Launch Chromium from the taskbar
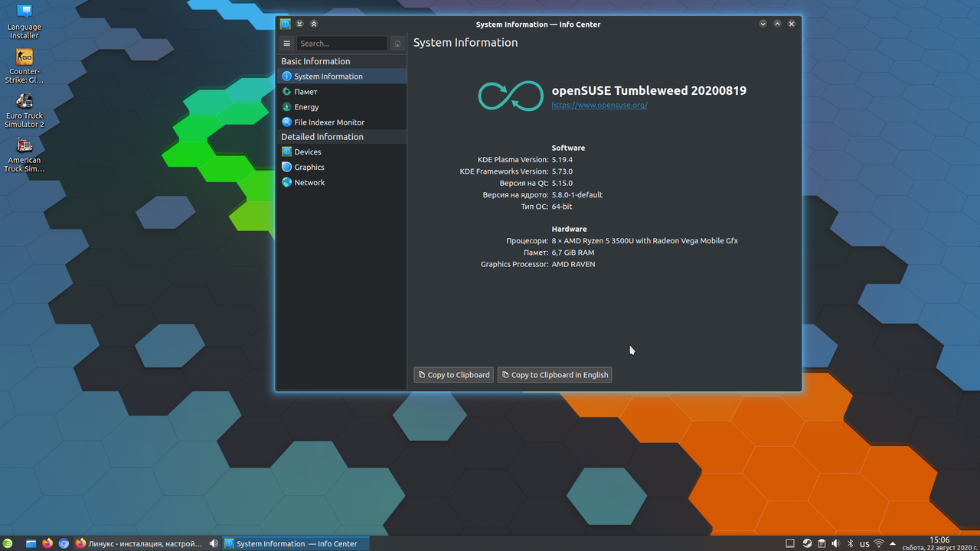 (x=64, y=543)
